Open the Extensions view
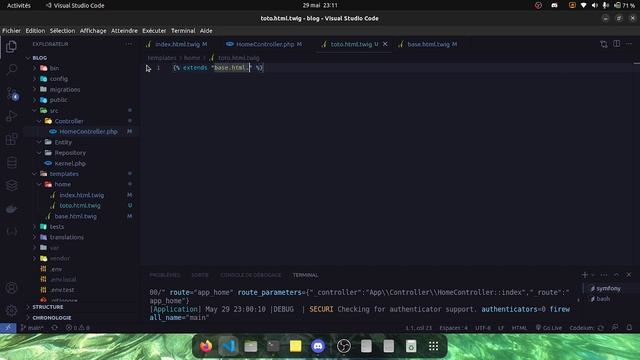The width and height of the screenshot is (640, 360). (11, 139)
